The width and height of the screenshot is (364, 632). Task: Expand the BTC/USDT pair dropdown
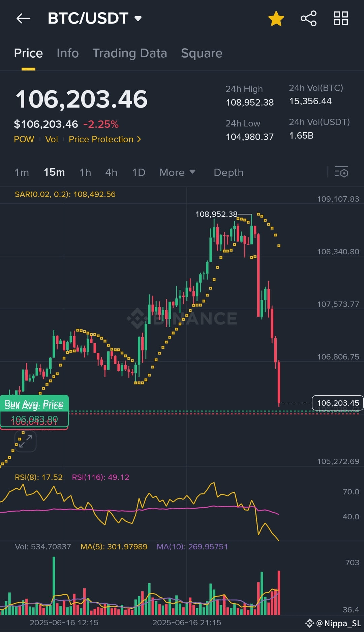point(138,18)
